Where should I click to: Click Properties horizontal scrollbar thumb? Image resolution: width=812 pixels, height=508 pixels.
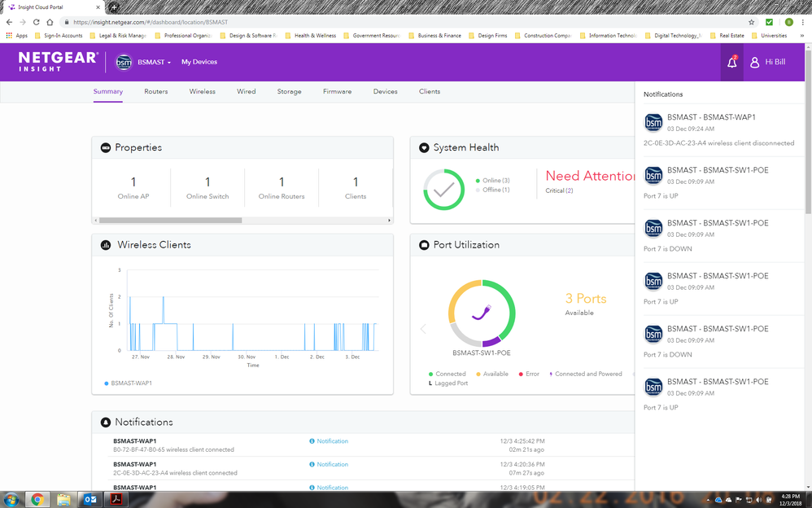coord(170,221)
